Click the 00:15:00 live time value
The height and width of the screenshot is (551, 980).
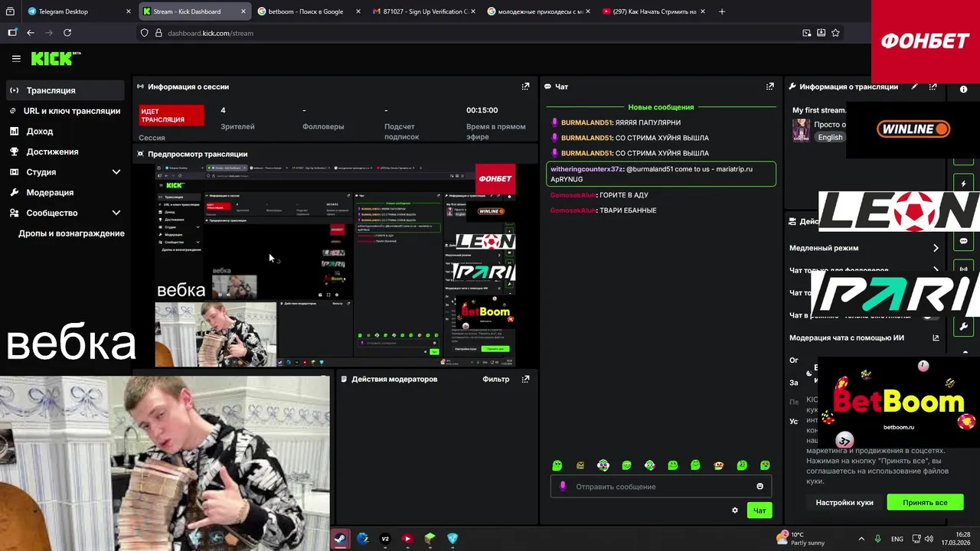click(482, 110)
